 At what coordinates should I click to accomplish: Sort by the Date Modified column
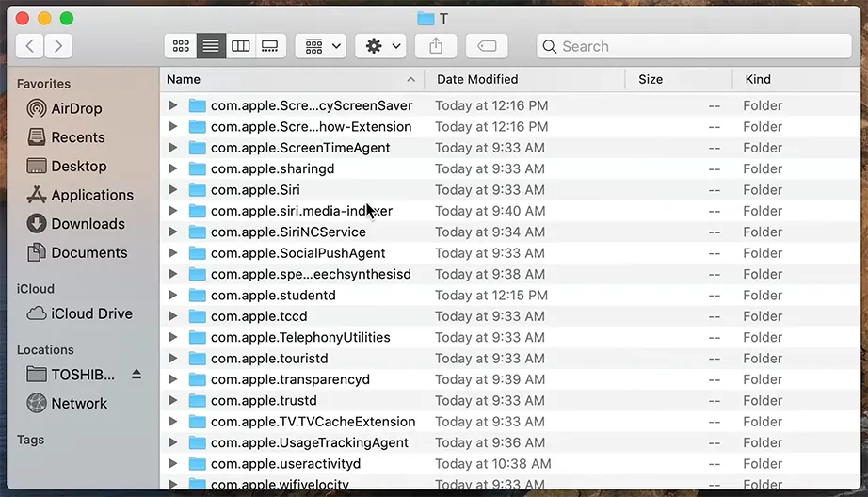(524, 79)
